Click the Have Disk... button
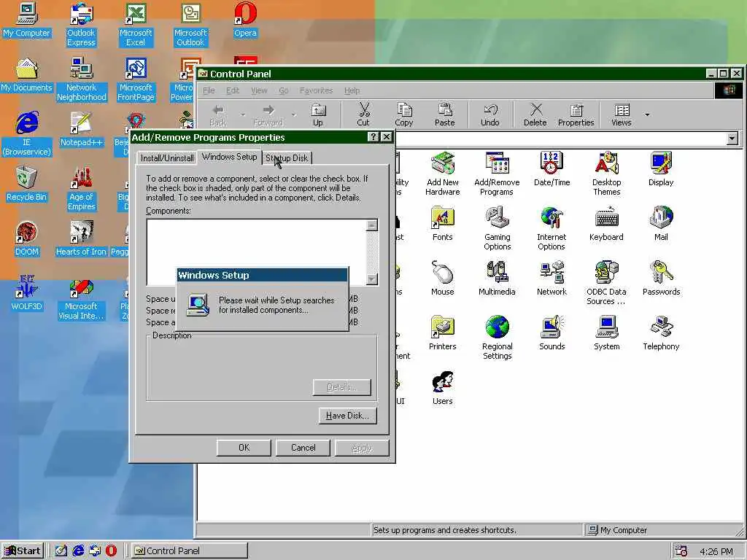 point(347,416)
